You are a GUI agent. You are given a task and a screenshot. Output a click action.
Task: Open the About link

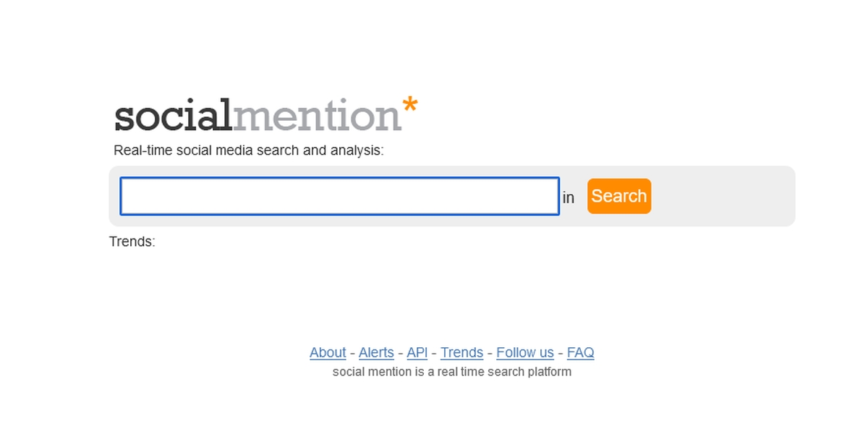click(x=328, y=352)
